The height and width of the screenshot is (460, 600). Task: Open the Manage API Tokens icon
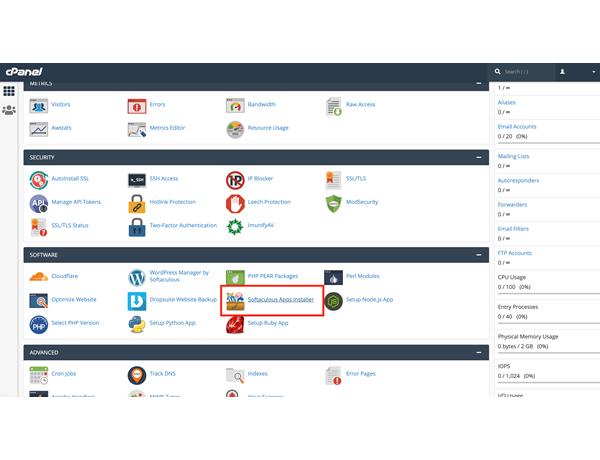tap(39, 204)
